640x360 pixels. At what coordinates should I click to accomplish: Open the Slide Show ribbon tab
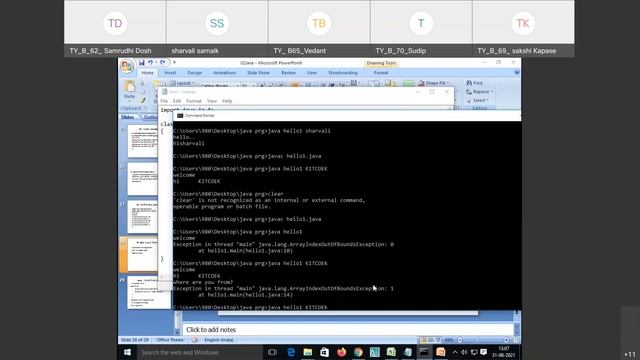pyautogui.click(x=258, y=73)
